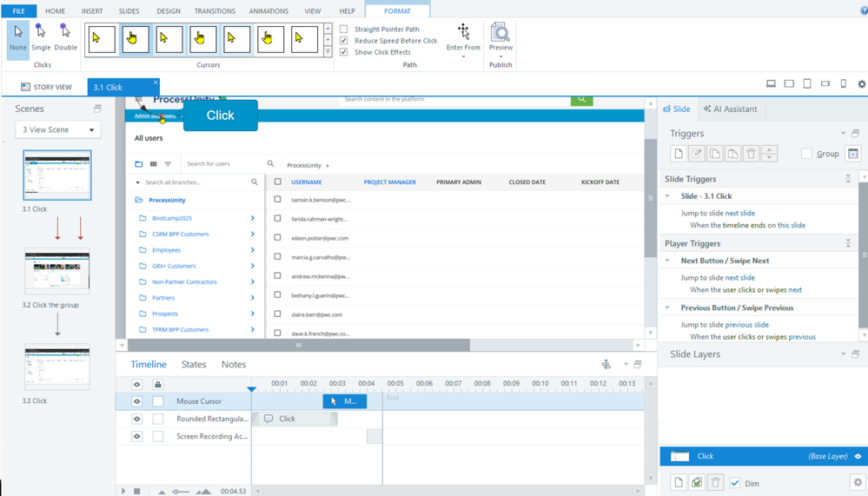
Task: Toggle visibility of Click base layer
Action: click(x=858, y=456)
